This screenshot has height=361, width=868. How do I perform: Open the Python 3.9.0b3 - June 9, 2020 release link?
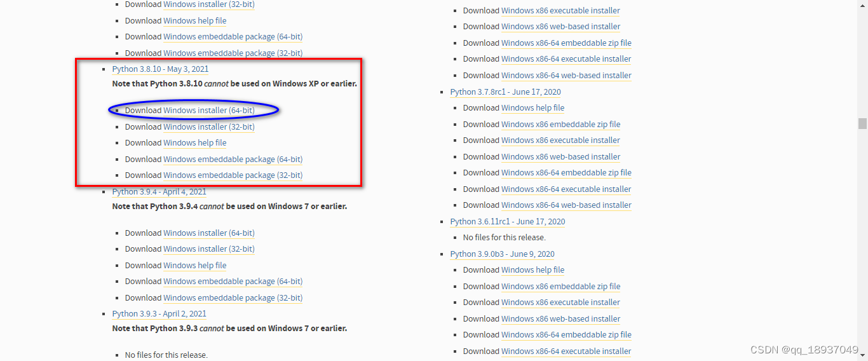pos(503,254)
